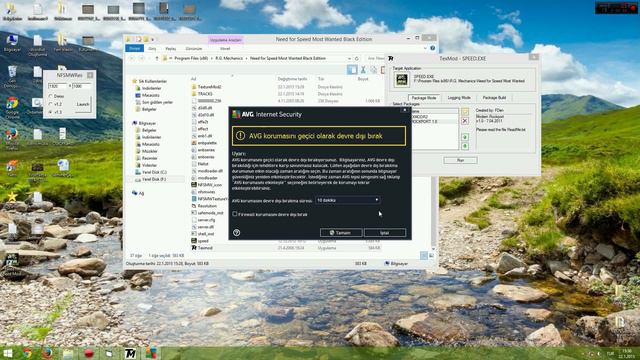640x360 pixels.
Task: Move package up with TexMod green arrow
Action: [464, 137]
